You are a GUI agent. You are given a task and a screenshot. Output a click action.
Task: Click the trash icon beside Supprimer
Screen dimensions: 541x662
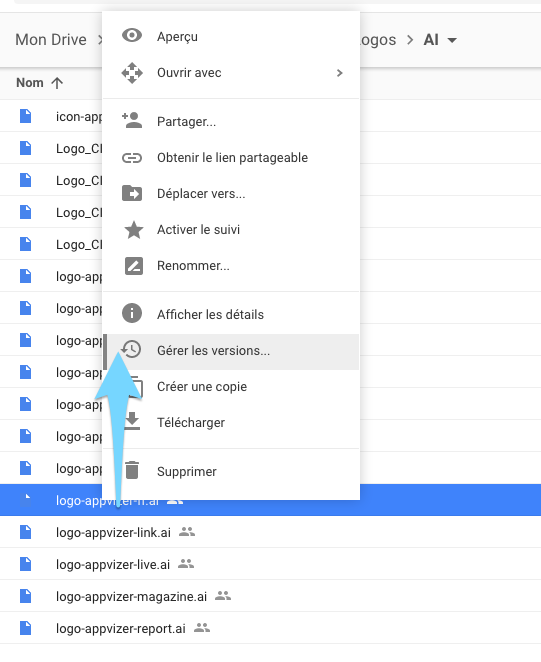(x=132, y=470)
